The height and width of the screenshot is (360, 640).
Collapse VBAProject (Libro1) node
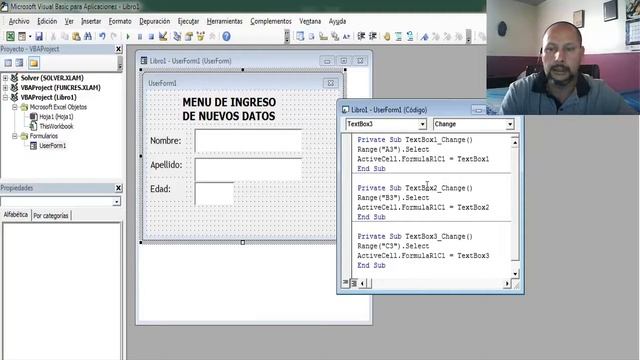click(5, 97)
